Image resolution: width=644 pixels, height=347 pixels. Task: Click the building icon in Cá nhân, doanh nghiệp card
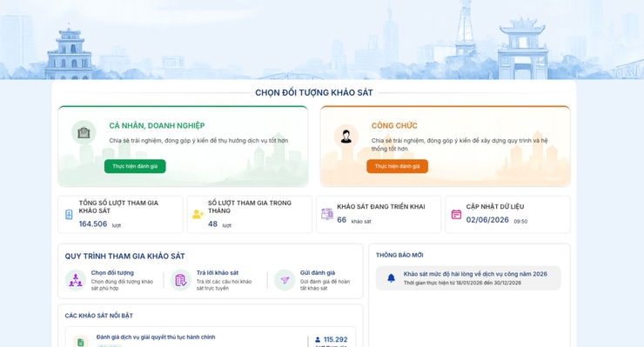(84, 132)
